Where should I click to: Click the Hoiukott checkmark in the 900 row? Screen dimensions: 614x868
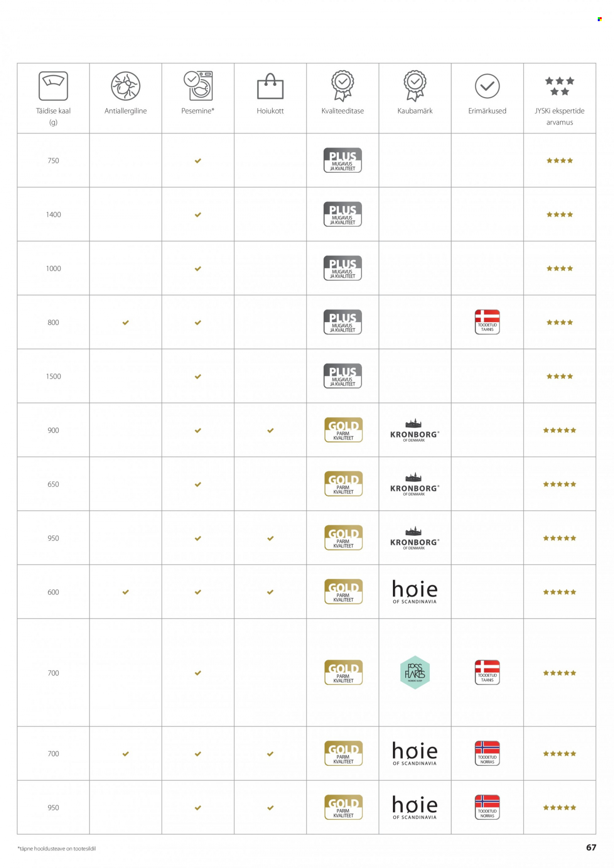tap(270, 431)
